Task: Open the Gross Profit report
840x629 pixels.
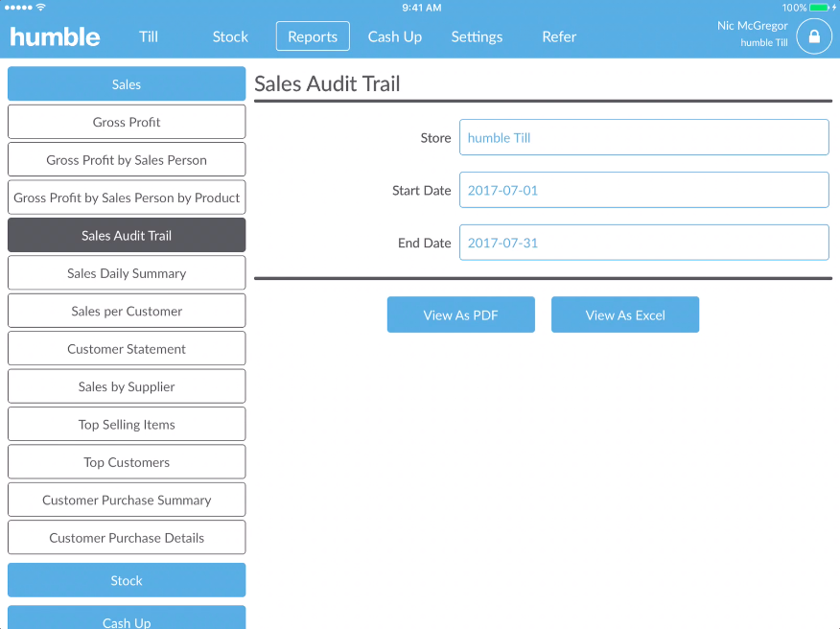Action: click(x=127, y=122)
